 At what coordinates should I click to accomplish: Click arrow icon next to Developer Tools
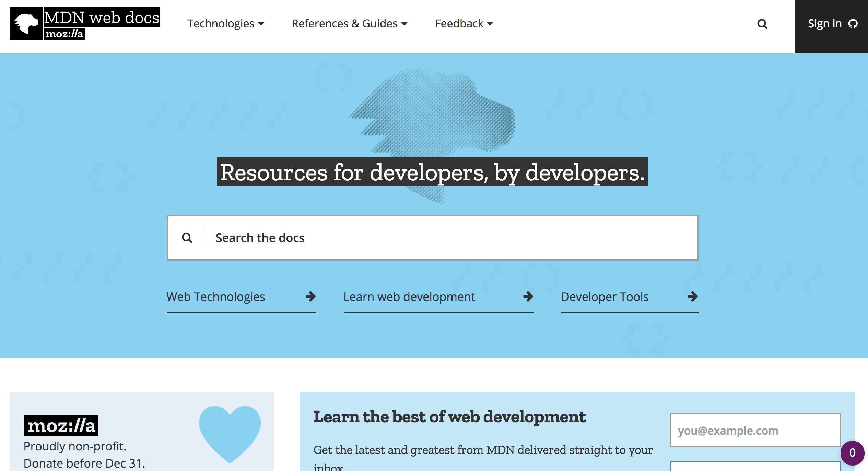[x=693, y=297]
